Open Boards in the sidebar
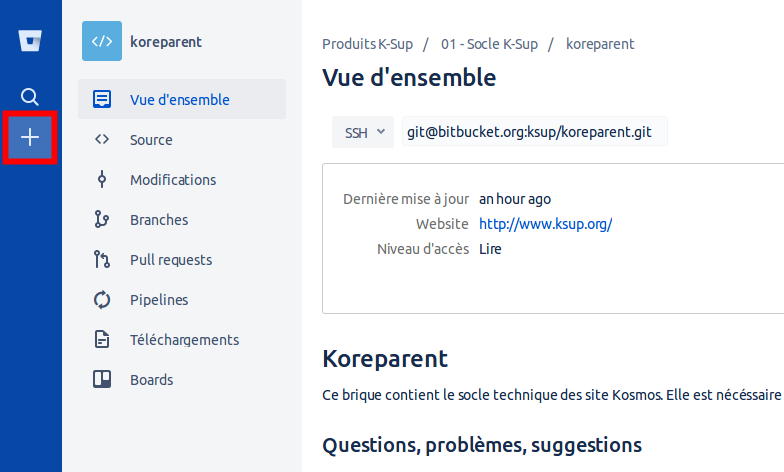Image resolution: width=784 pixels, height=472 pixels. tap(182, 379)
